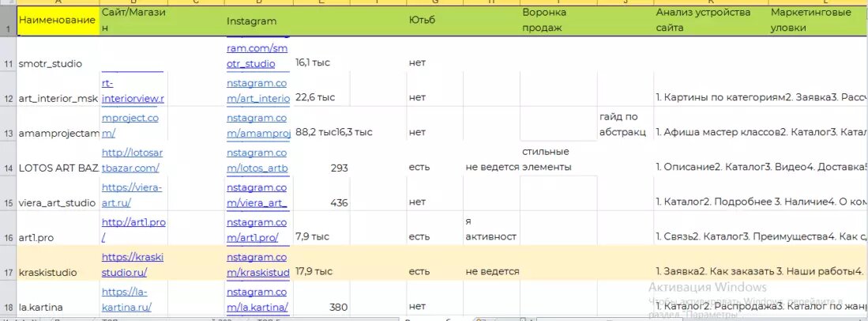Viewport: 868px width, 321px height.
Task: Open the smotr_studio Instagram link
Action: point(257,56)
